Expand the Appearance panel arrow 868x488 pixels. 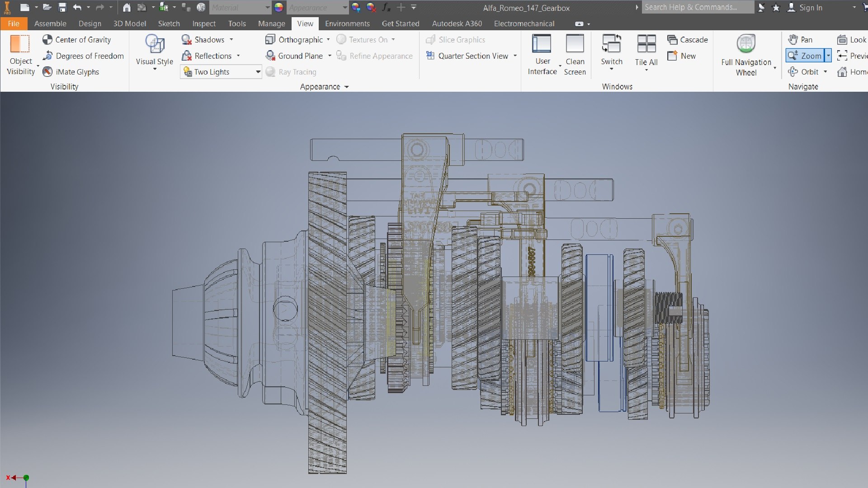(347, 87)
